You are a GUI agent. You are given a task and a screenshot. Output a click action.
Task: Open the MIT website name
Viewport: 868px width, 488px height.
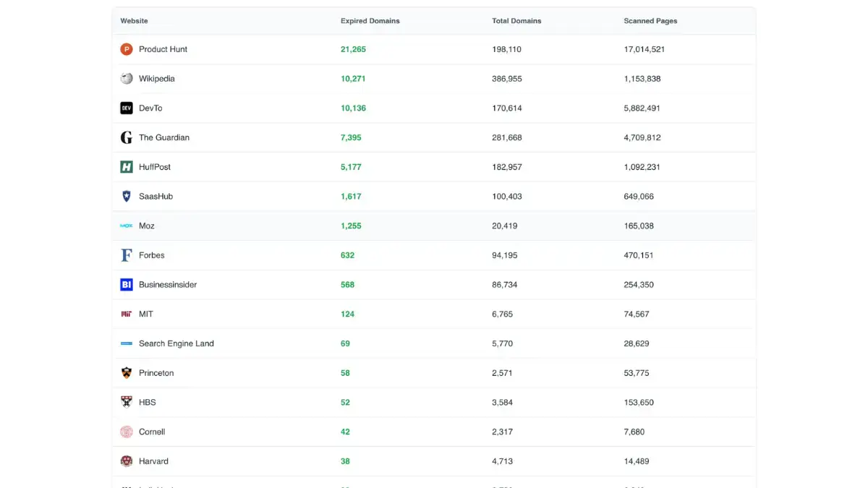coord(146,314)
